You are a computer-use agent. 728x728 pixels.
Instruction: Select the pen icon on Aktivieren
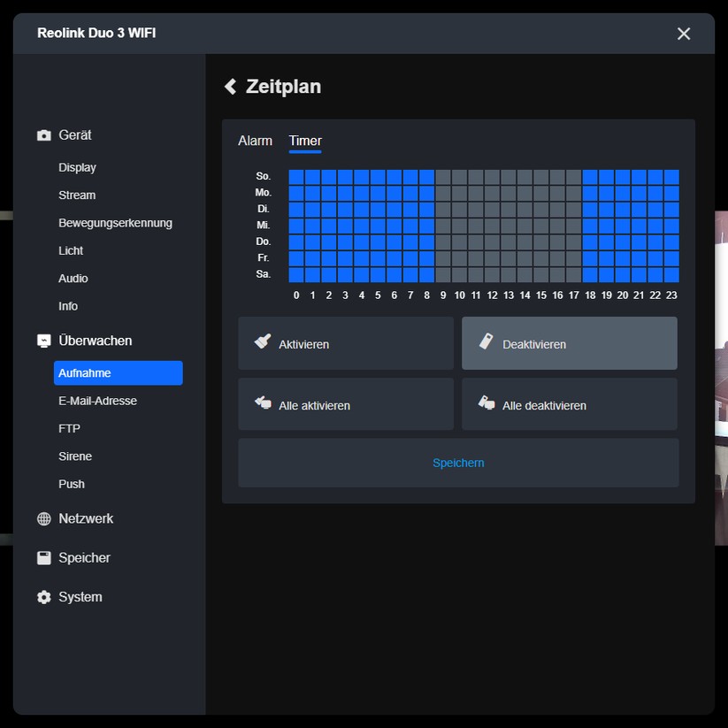(261, 341)
